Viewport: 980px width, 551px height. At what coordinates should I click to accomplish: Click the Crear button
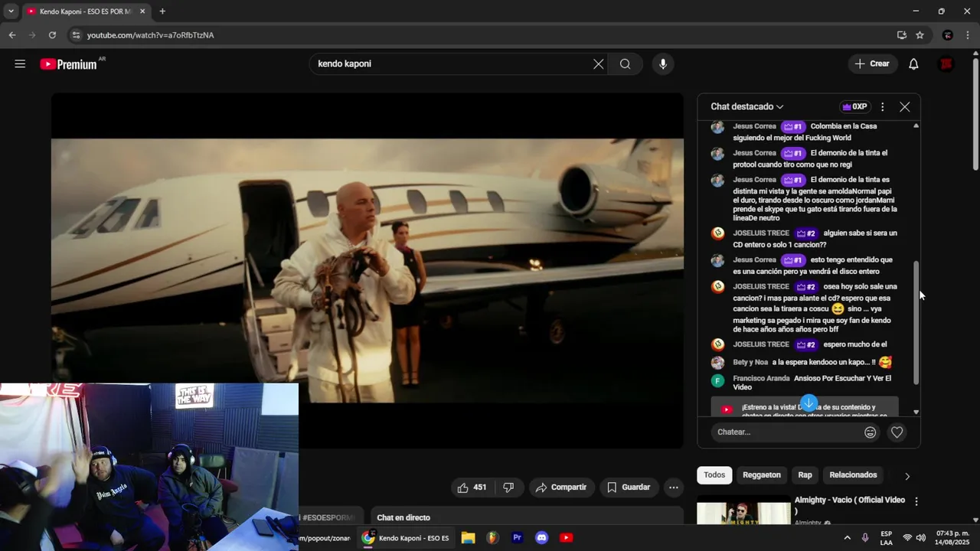pos(873,64)
